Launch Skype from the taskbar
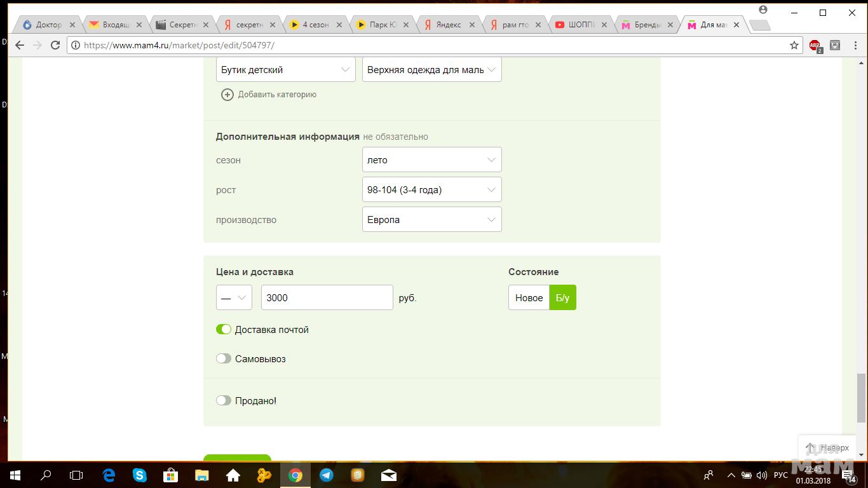The width and height of the screenshot is (868, 488). (140, 475)
